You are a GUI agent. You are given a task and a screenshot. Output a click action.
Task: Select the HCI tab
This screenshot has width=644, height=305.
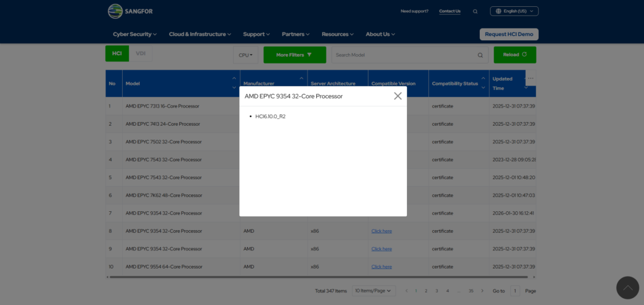[117, 53]
